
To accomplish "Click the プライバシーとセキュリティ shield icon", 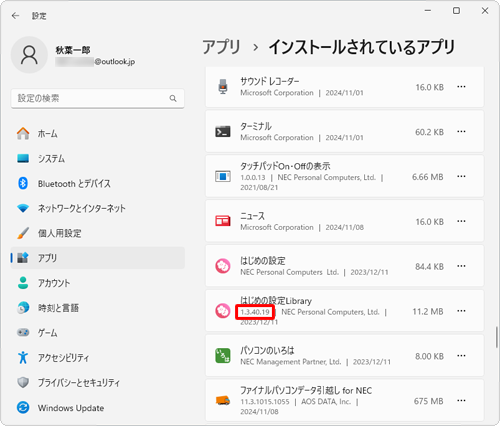I will (x=23, y=382).
